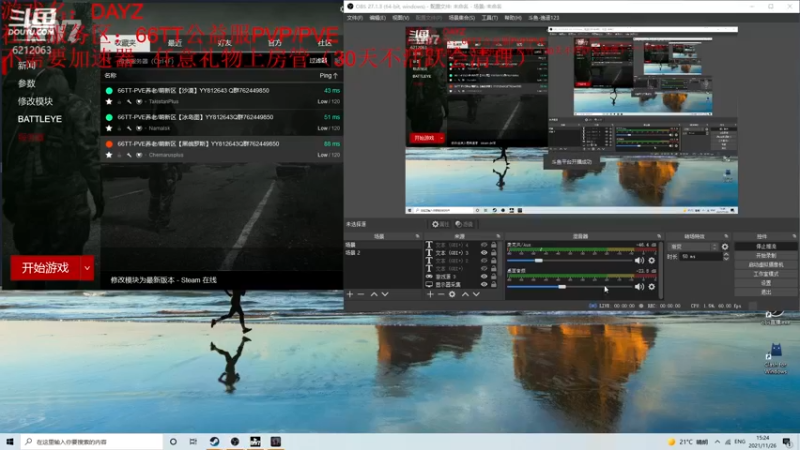
Task: Open OBS Studio from the Windows taskbar
Action: pos(235,441)
